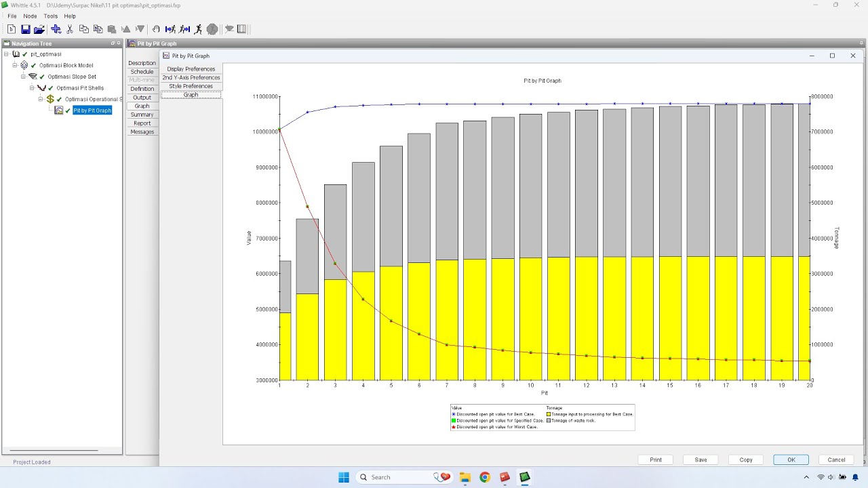The height and width of the screenshot is (488, 868).
Task: Click the Windows Start button
Action: pos(344,477)
